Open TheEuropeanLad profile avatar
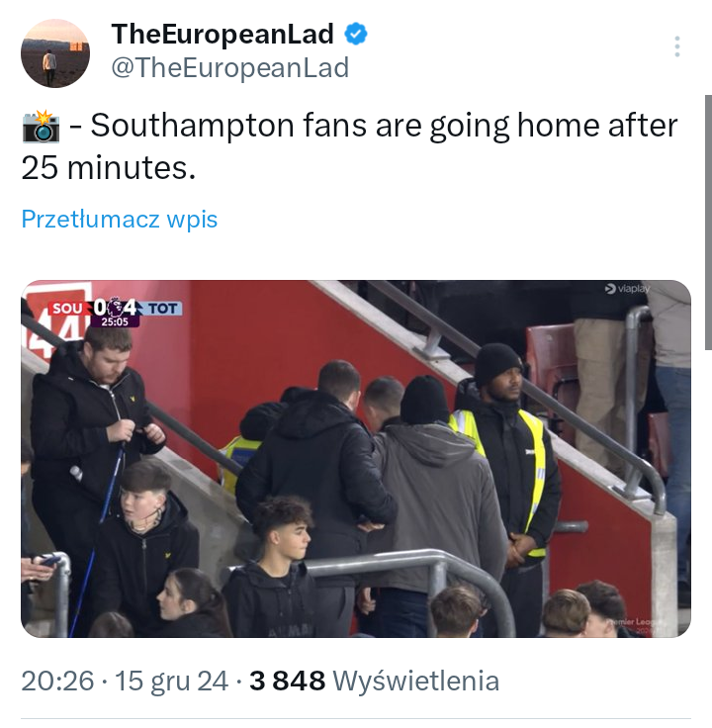712x728 pixels. coord(55,53)
